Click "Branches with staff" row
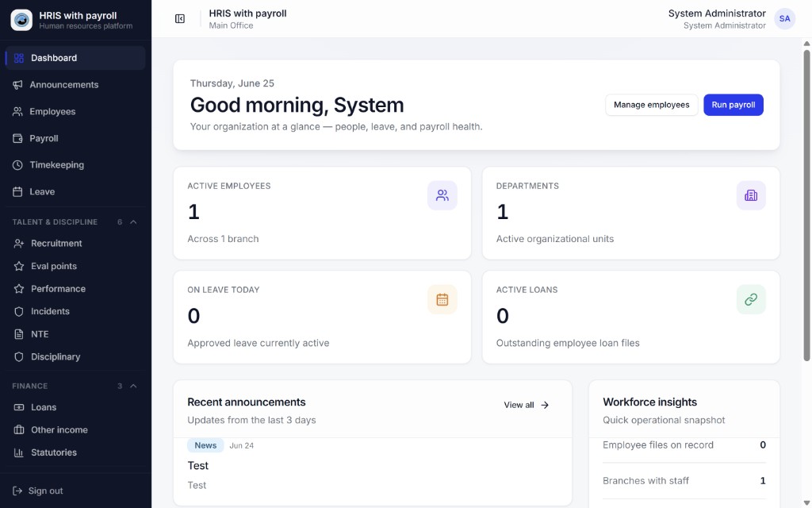Image resolution: width=812 pixels, height=508 pixels. click(684, 481)
